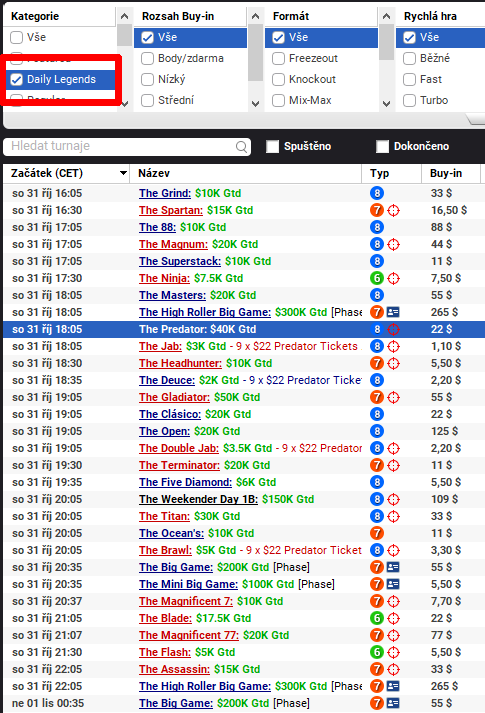This screenshot has width=485, height=713.
Task: Open the Začátek (CET) sort dropdown arrow
Action: [123, 173]
